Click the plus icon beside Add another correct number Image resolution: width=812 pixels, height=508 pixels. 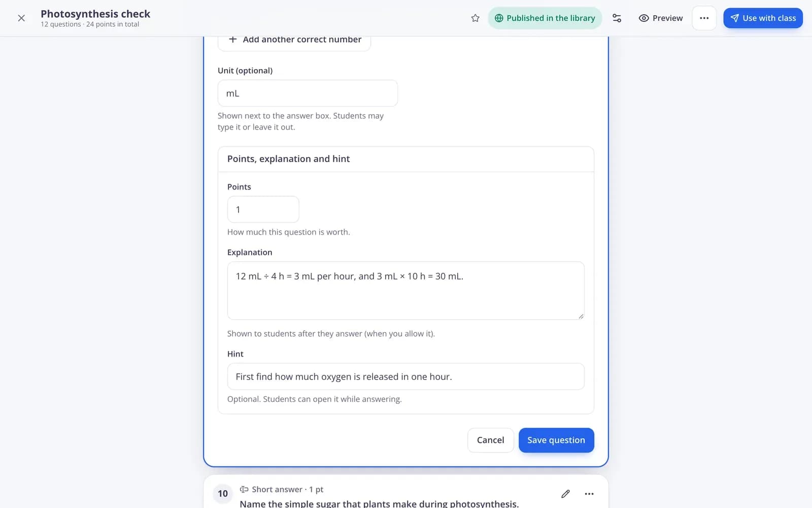(x=232, y=39)
